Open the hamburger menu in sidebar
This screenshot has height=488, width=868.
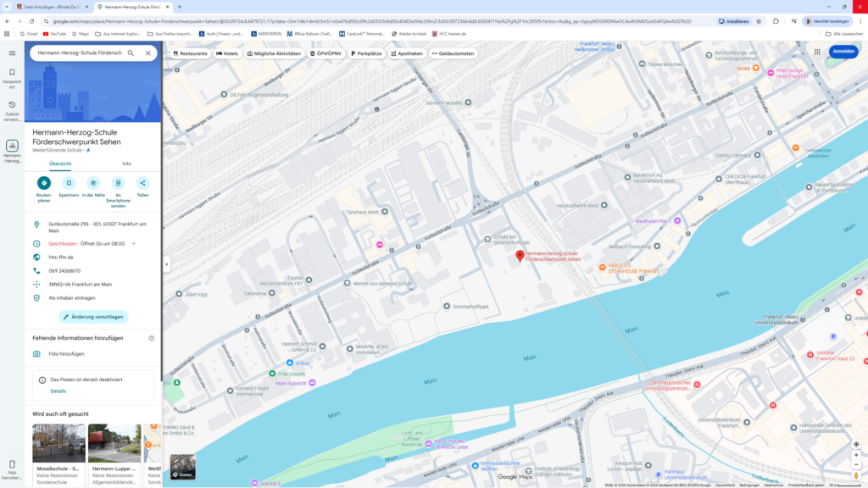coord(12,53)
